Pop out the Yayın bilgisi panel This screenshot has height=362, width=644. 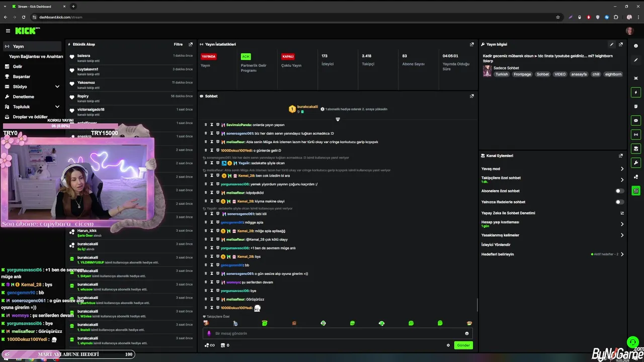[x=621, y=44]
